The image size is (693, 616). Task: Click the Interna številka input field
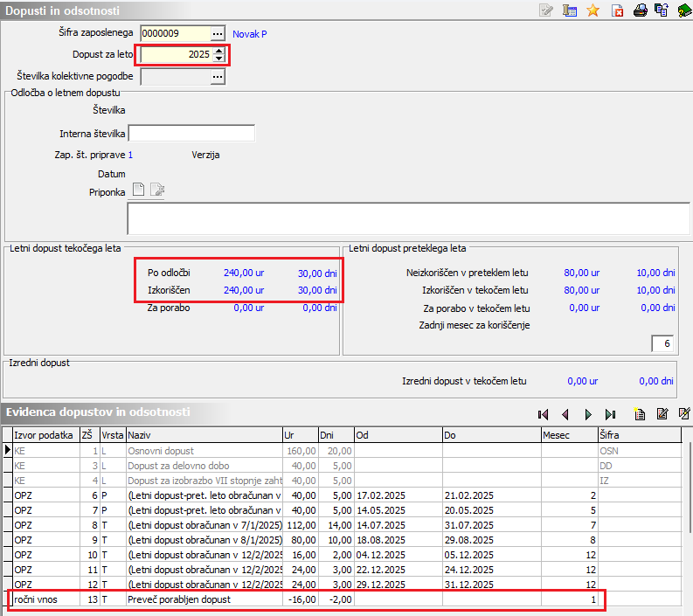tap(191, 133)
